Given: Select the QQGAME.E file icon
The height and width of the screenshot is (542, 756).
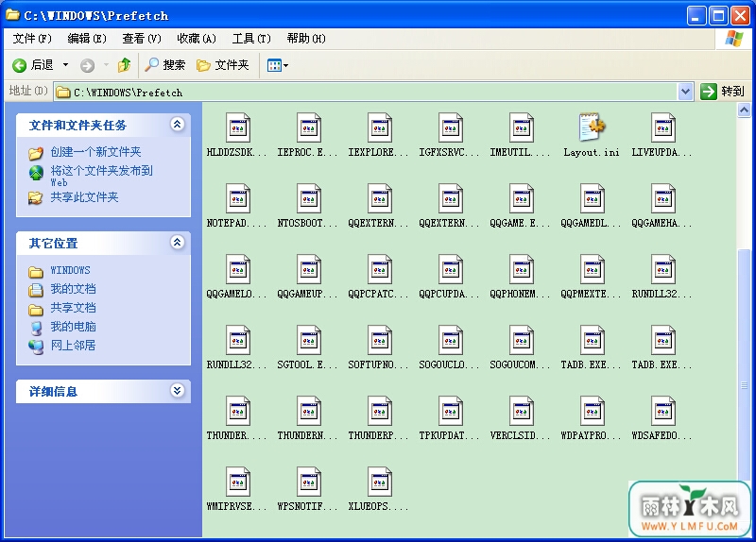Looking at the screenshot, I should (522, 198).
